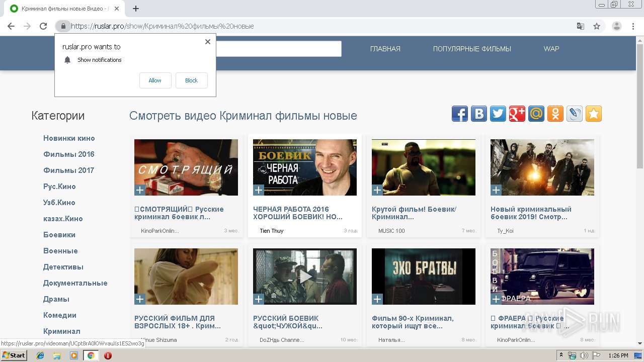Image resolution: width=644 pixels, height=362 pixels.
Task: View site info padlock icon
Action: tap(63, 26)
